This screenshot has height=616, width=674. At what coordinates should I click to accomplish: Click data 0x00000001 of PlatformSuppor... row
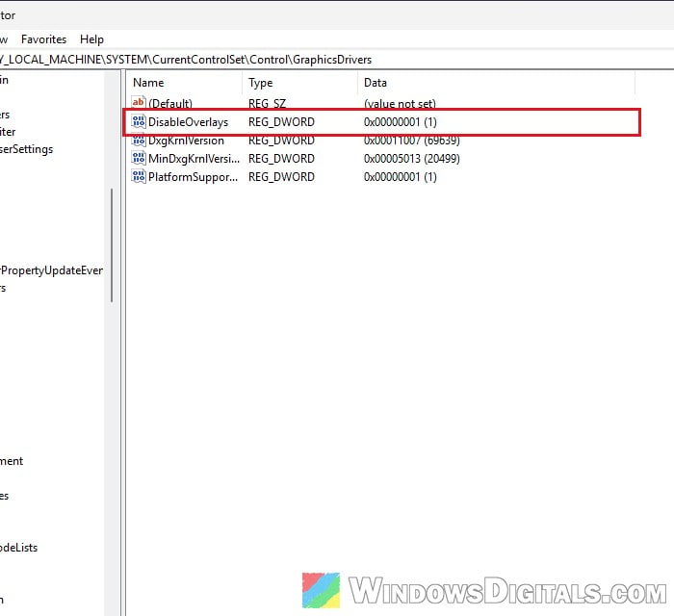(x=401, y=177)
